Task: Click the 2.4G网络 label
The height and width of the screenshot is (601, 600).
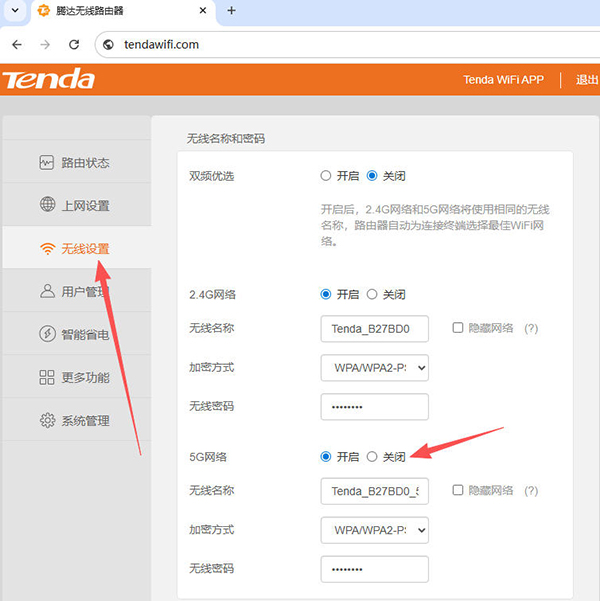Action: pyautogui.click(x=212, y=295)
